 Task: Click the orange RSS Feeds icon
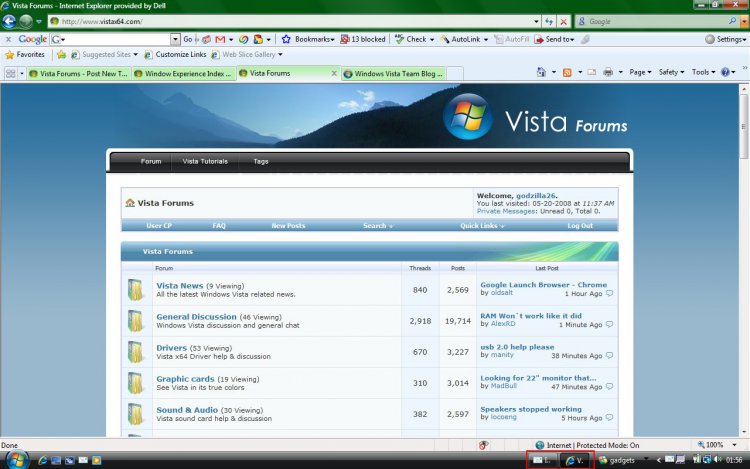pyautogui.click(x=567, y=72)
